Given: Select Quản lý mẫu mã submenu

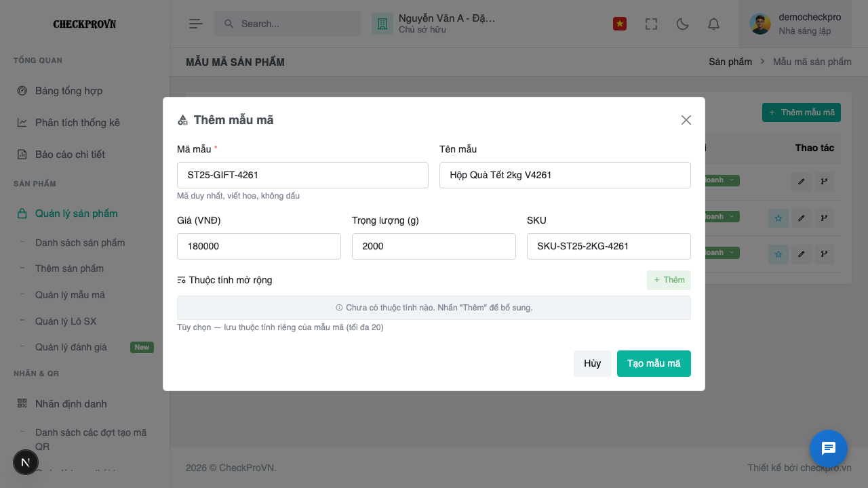Looking at the screenshot, I should [x=70, y=295].
